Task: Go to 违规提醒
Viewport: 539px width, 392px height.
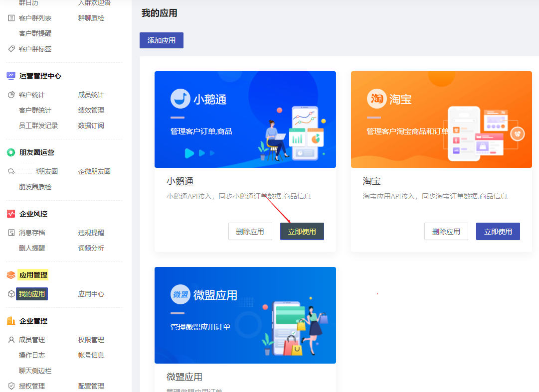Action: point(91,233)
